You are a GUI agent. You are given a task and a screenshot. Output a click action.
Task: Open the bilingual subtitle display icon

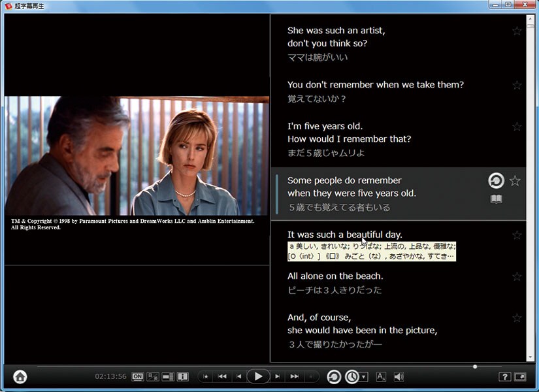pos(153,377)
